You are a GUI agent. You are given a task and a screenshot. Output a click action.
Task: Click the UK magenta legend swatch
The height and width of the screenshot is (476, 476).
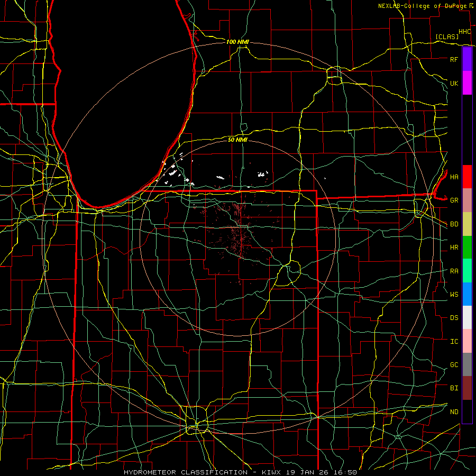coord(467,83)
